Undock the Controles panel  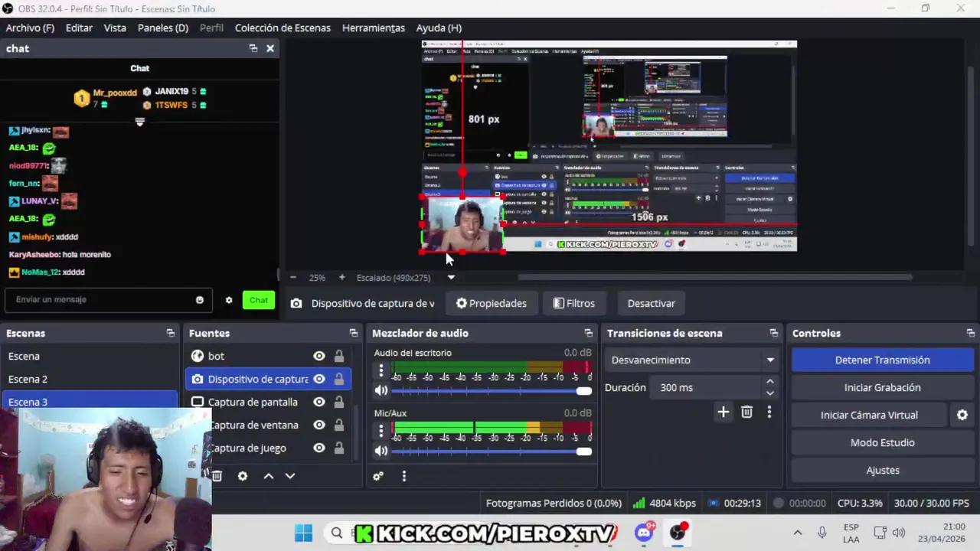point(970,333)
